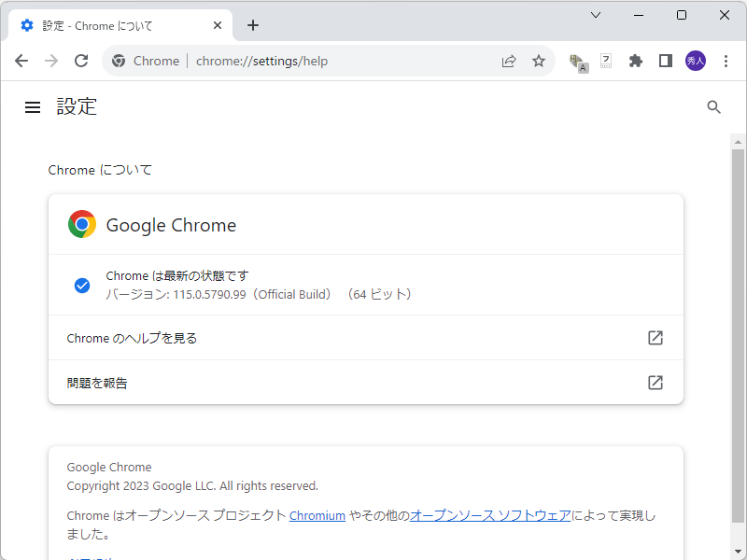
Task: Open the settings hamburger menu
Action: tap(33, 106)
